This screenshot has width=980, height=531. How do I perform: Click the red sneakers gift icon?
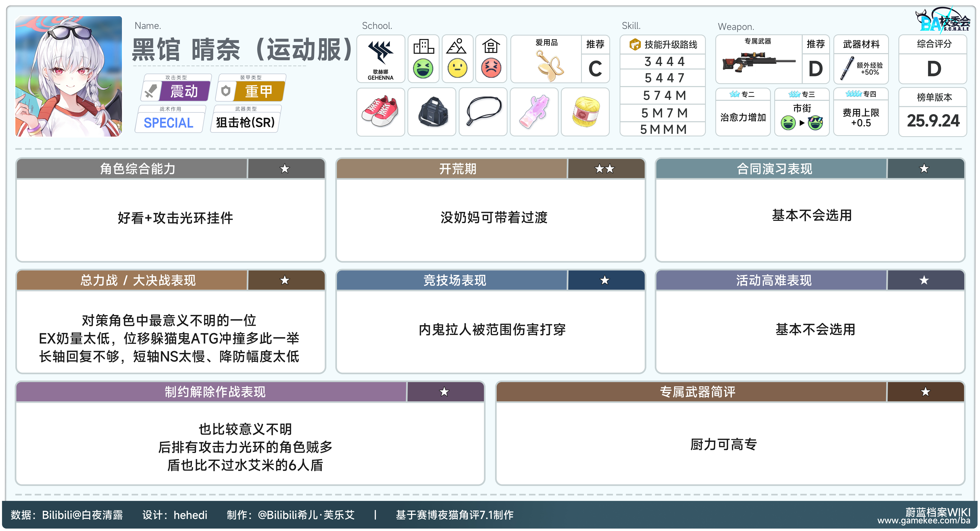tap(380, 112)
